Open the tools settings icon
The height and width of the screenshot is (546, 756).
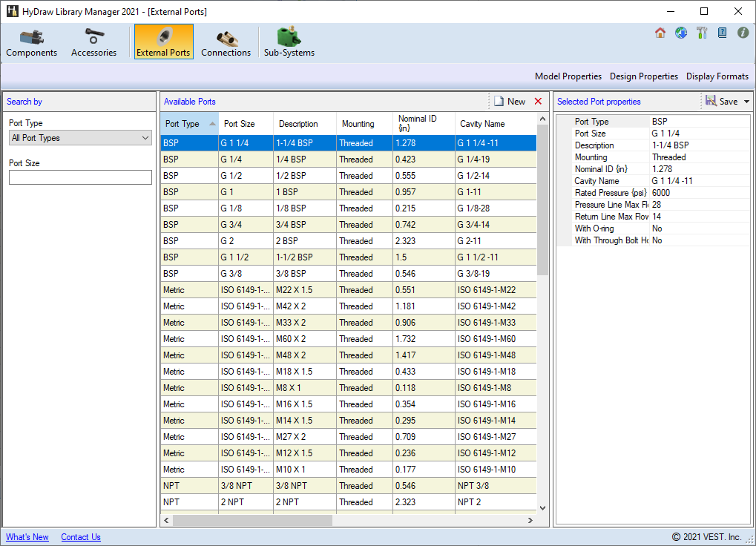pos(702,33)
